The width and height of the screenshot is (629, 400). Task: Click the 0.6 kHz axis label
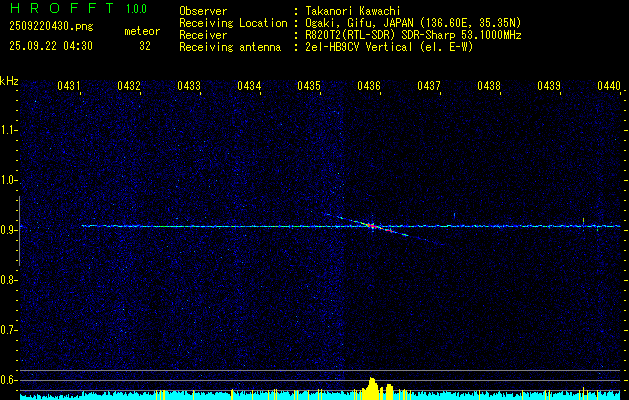click(x=8, y=380)
